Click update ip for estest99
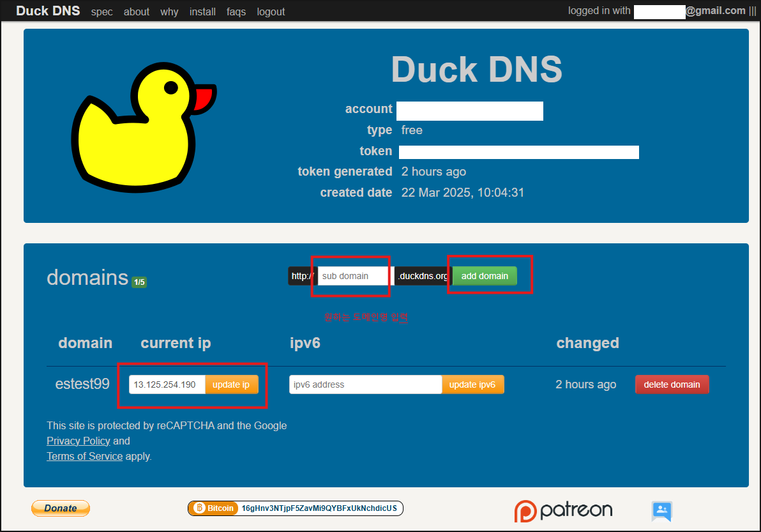 pos(231,384)
